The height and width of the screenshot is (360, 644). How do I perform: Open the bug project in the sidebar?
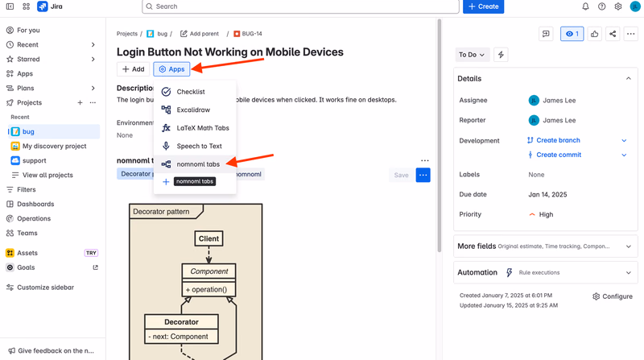54,131
